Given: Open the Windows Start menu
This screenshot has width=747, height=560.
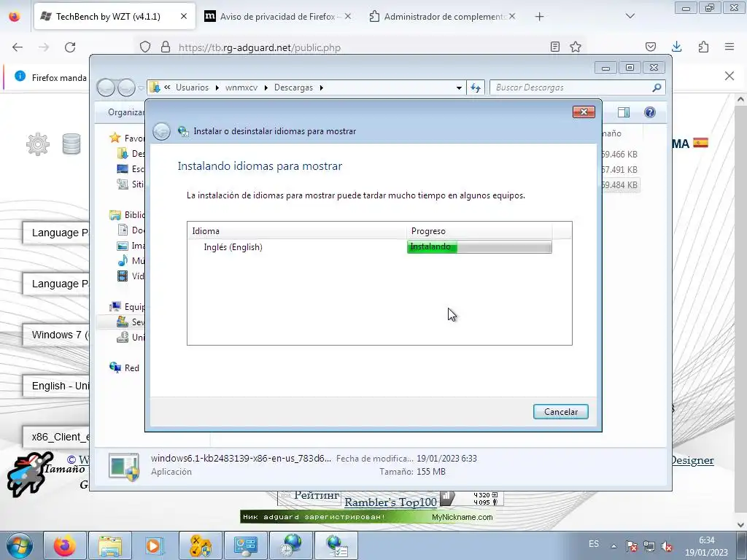Looking at the screenshot, I should (19, 545).
